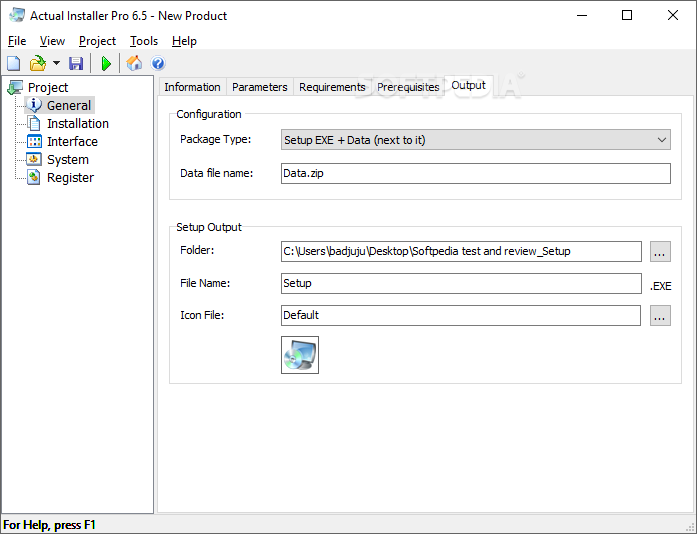Open the File menu
Viewport: 697px width, 534px height.
click(17, 41)
